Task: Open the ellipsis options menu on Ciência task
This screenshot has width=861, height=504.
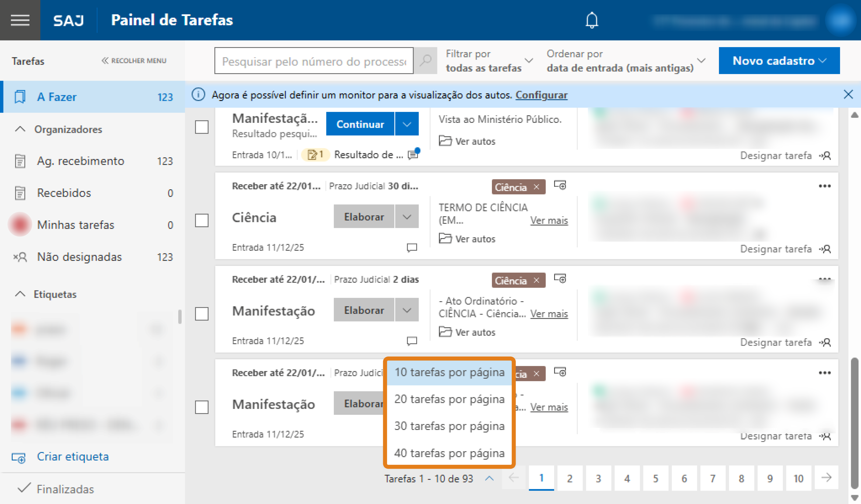Action: [x=825, y=185]
